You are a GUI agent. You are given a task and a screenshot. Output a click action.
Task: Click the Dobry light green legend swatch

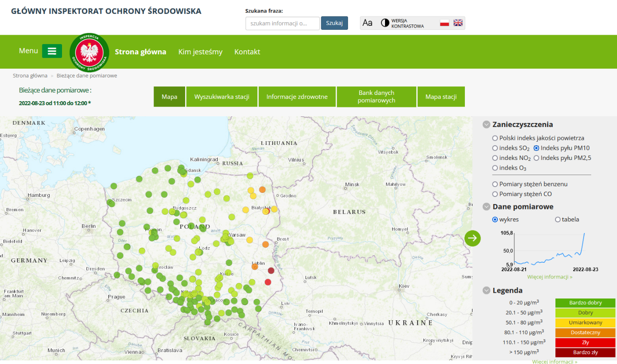[x=585, y=313]
